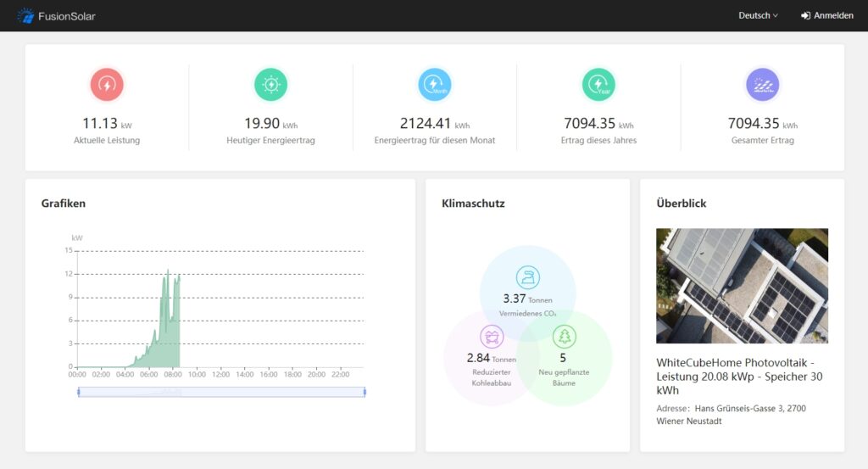
Task: Click the Klimaschutz panel heading
Action: [x=473, y=204]
